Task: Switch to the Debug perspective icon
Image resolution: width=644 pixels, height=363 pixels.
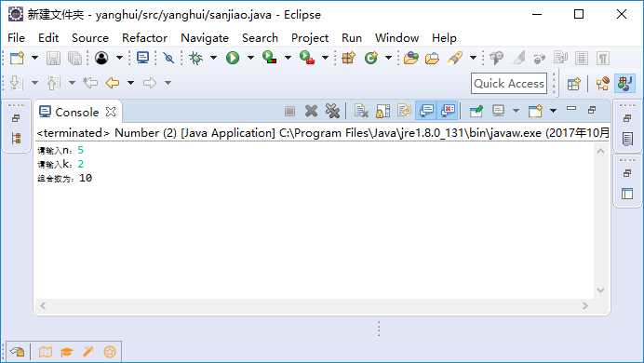Action: [602, 84]
